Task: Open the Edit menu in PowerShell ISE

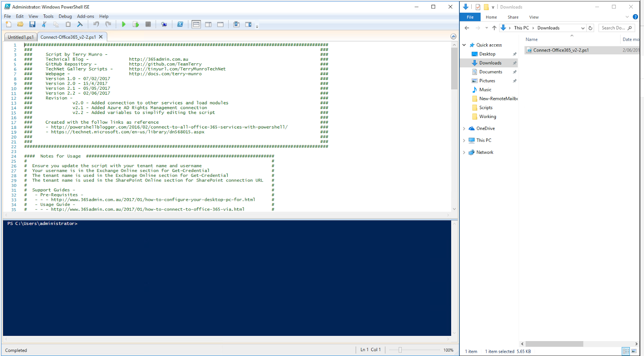Action: coord(20,17)
